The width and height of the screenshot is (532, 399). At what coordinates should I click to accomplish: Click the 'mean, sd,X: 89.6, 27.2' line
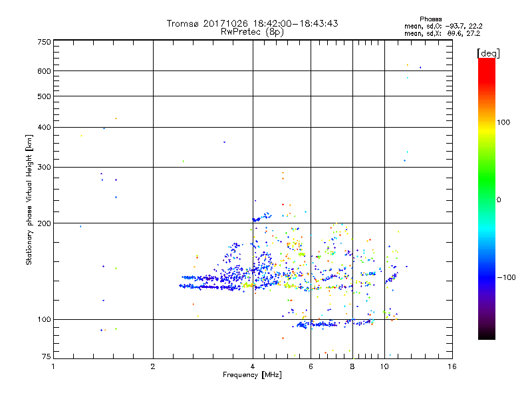442,33
